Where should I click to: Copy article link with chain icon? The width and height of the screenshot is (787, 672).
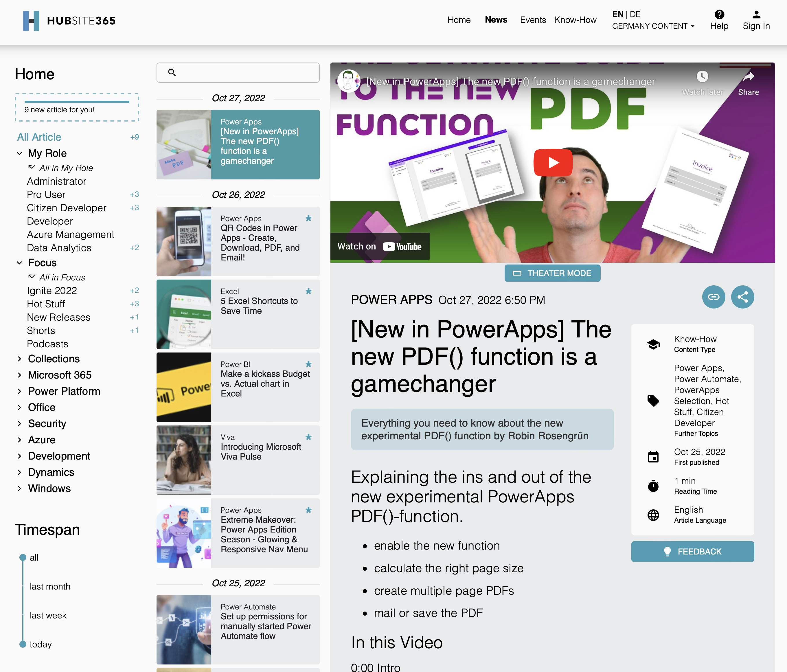(x=713, y=297)
